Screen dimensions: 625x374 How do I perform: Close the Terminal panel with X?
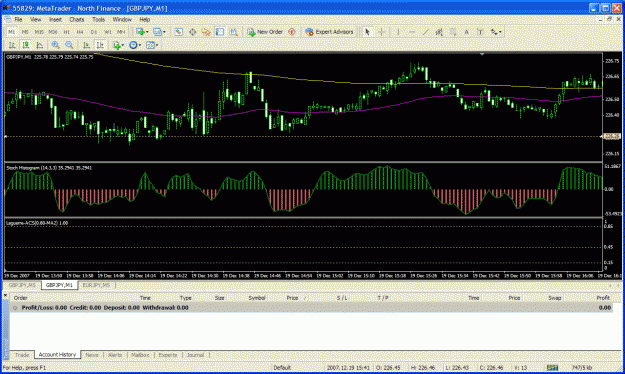coord(6,295)
